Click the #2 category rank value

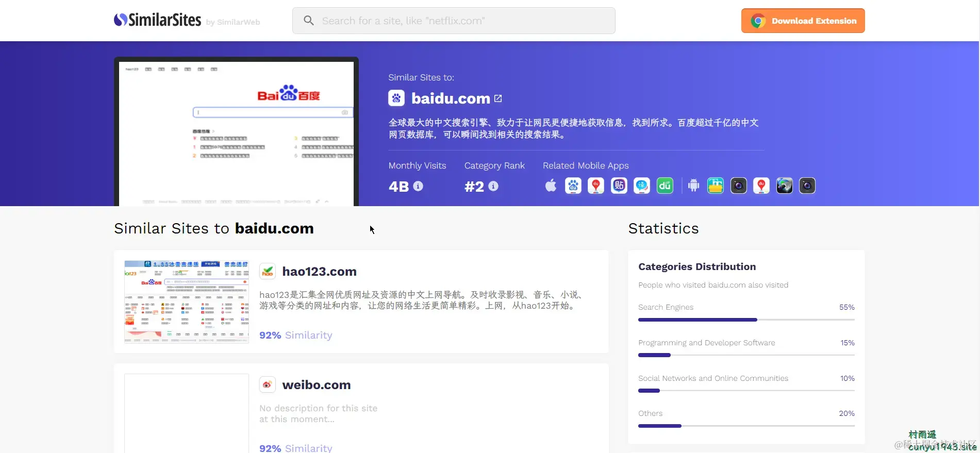(474, 186)
